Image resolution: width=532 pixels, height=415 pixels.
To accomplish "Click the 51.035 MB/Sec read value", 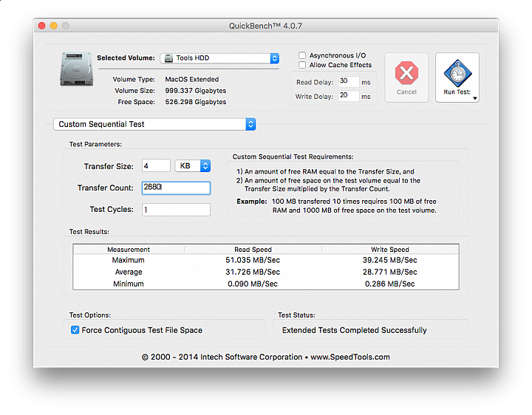I will tap(253, 260).
